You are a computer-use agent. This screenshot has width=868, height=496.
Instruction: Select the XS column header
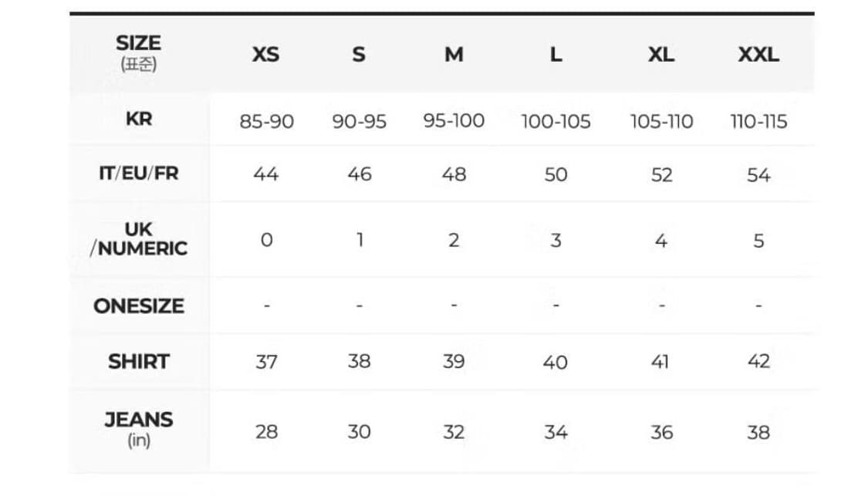[265, 55]
